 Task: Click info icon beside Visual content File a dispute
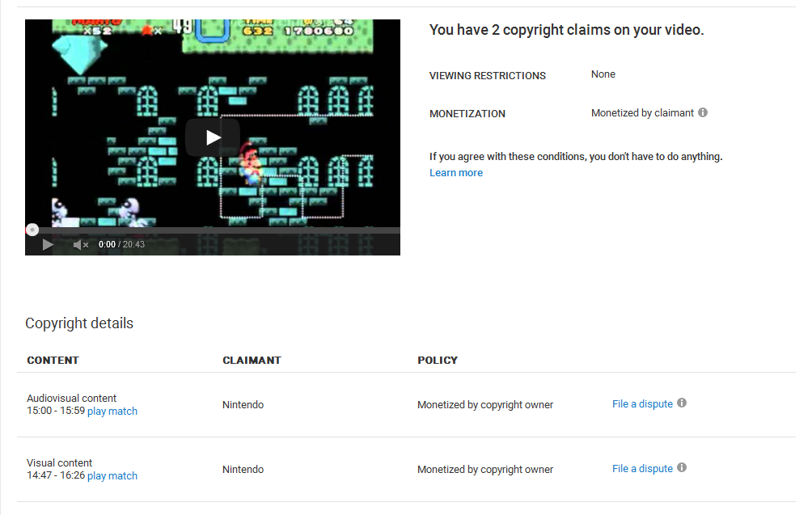click(682, 467)
